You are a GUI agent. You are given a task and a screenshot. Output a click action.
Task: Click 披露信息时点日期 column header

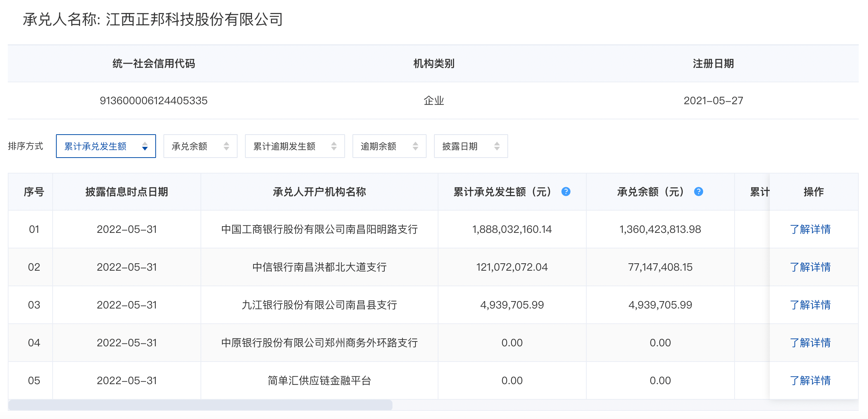127,192
